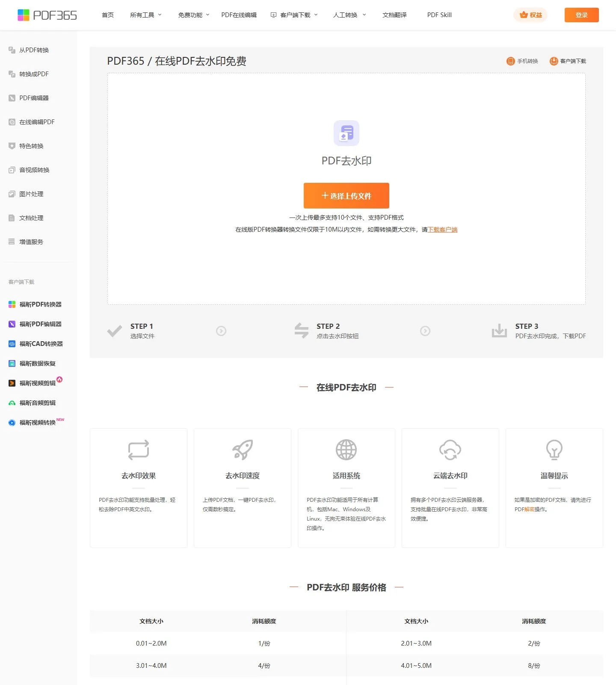Expand the 客户端下载 top nav dropdown
The width and height of the screenshot is (616, 685).
tap(294, 15)
